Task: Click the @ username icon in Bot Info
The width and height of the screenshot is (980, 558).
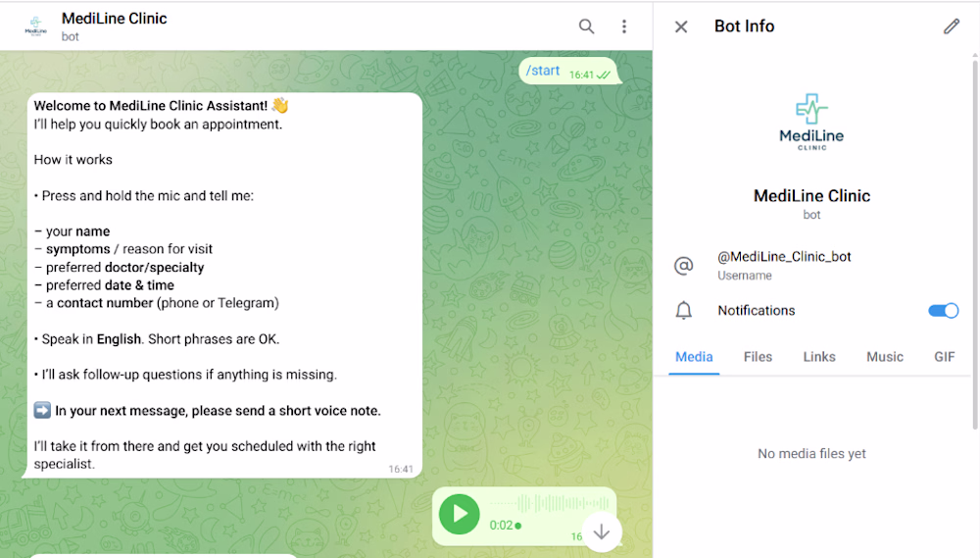Action: [x=684, y=265]
